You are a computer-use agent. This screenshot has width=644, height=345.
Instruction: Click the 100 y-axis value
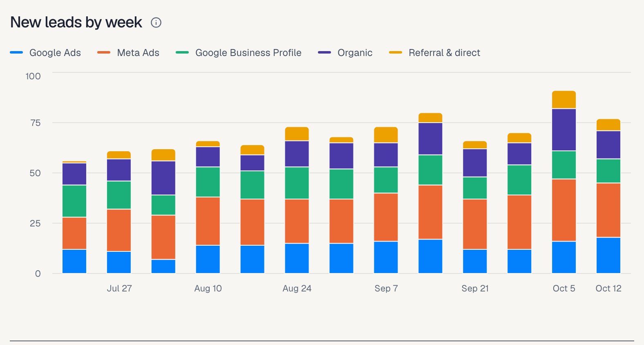click(33, 76)
